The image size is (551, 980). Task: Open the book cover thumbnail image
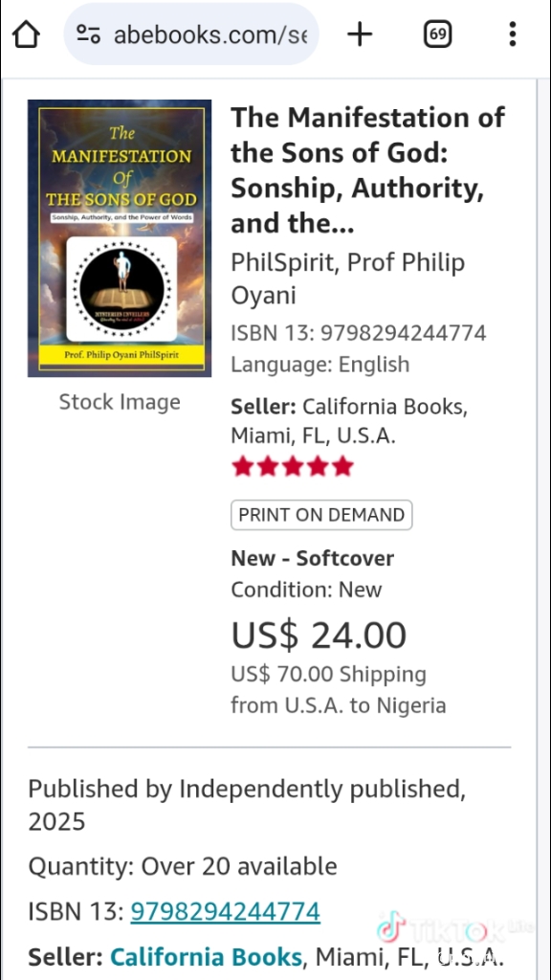120,238
